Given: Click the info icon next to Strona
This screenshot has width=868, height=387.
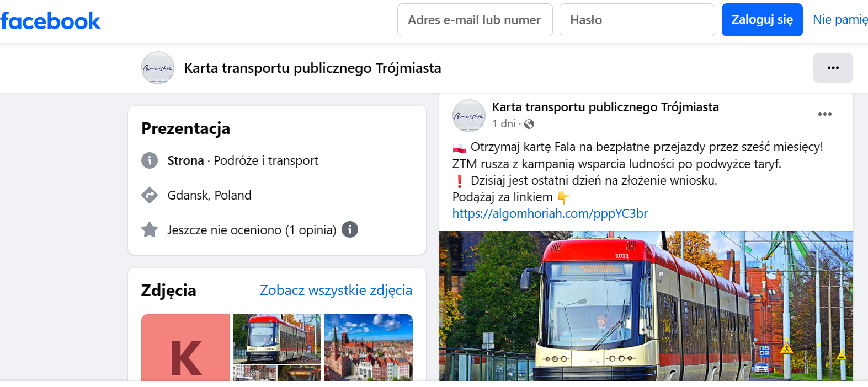Looking at the screenshot, I should [x=149, y=160].
